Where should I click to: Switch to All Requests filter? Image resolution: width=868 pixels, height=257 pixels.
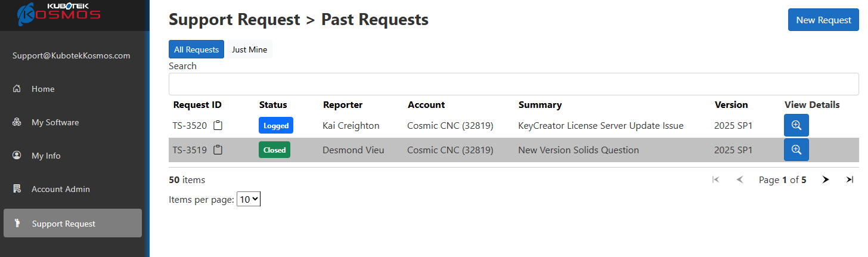[196, 49]
